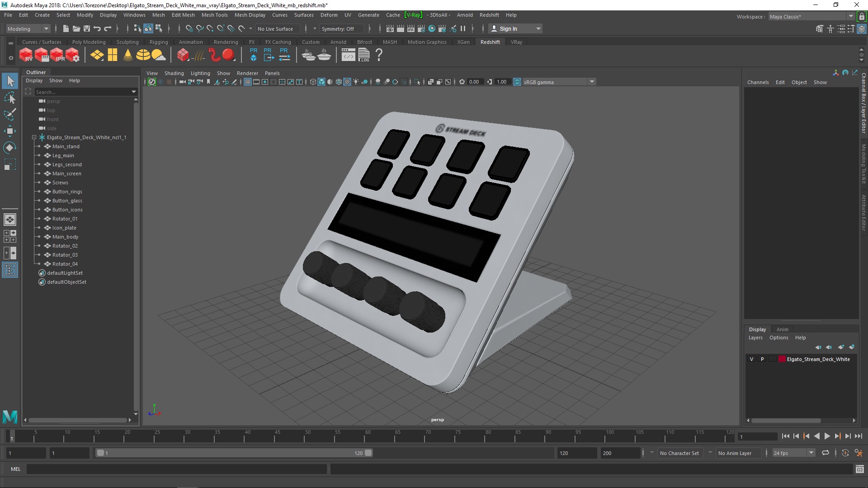
Task: Select the arrow Select tool
Action: (10, 81)
